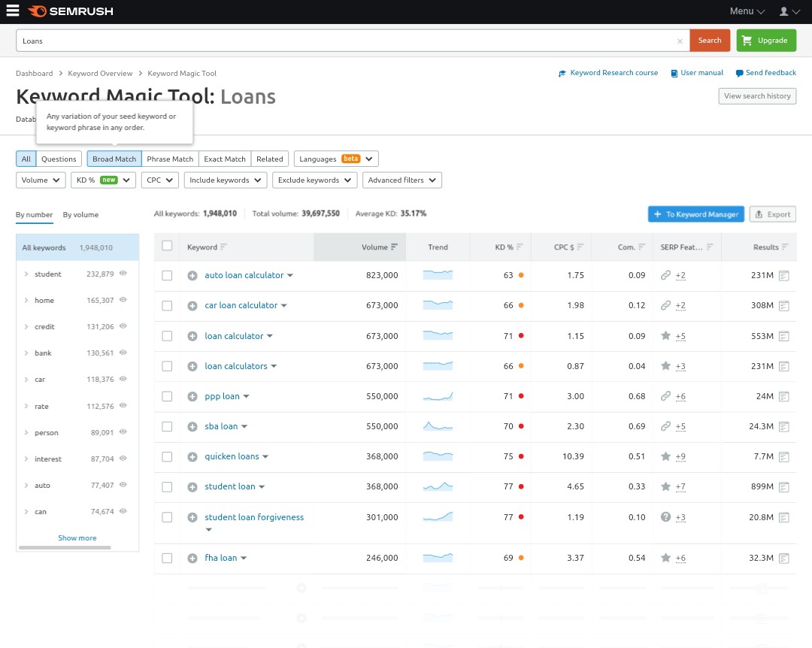The image size is (812, 648).
Task: Sort by Volume column sort icon
Action: click(x=394, y=247)
